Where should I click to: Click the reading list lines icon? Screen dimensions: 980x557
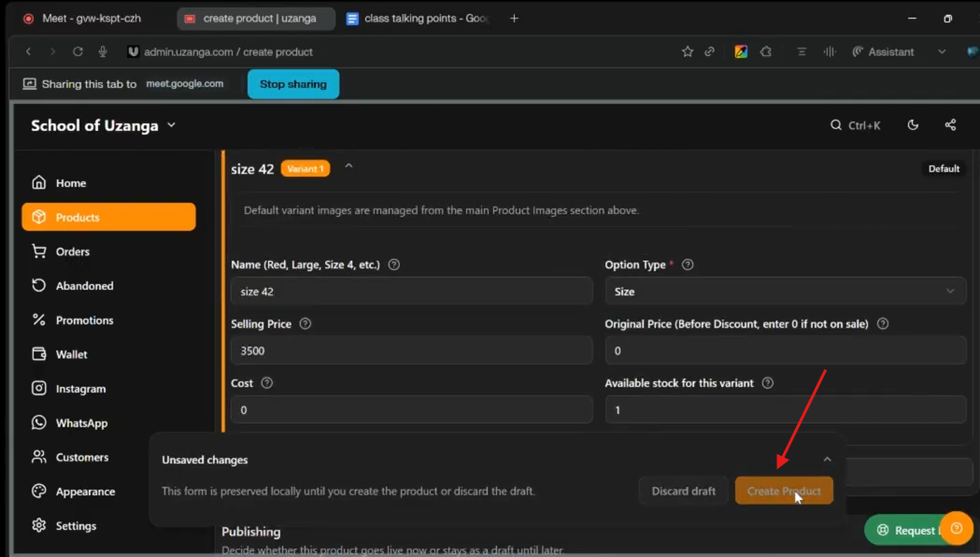(x=802, y=52)
